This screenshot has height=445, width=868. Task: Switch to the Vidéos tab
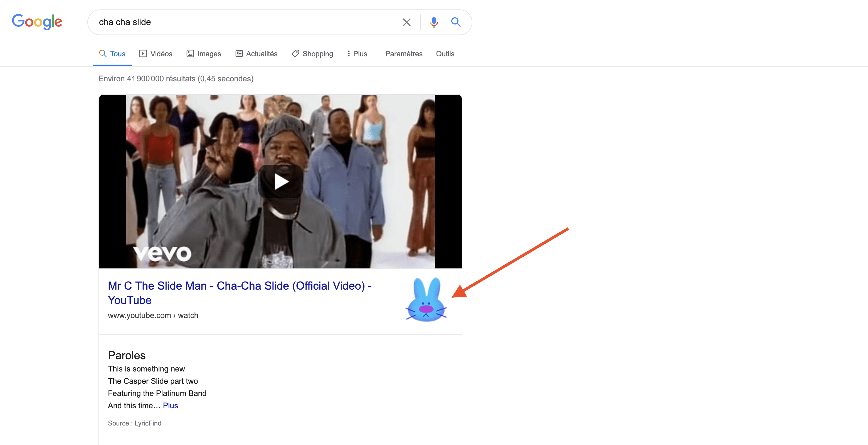[156, 54]
